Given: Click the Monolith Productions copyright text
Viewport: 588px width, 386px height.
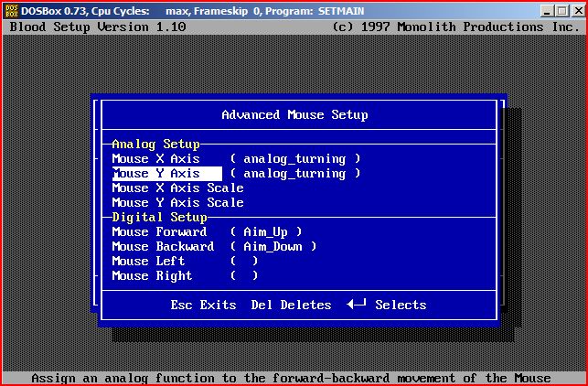Looking at the screenshot, I should coord(456,27).
